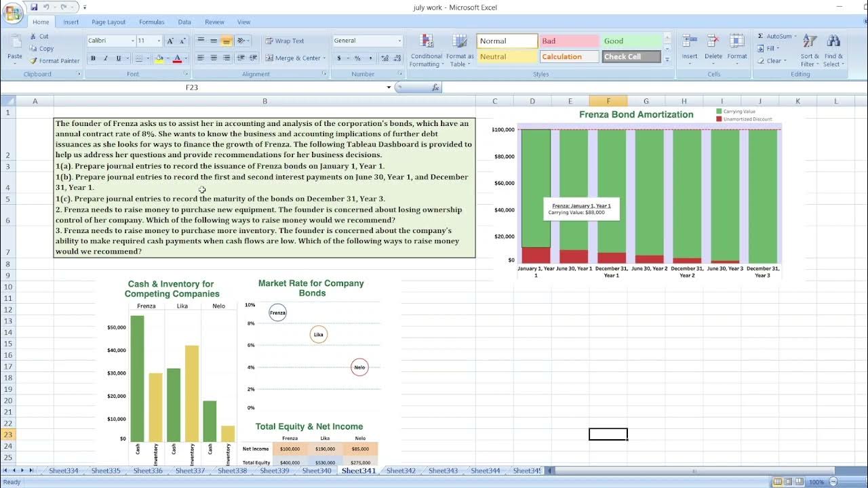Cut the selected cell contents

tap(39, 37)
